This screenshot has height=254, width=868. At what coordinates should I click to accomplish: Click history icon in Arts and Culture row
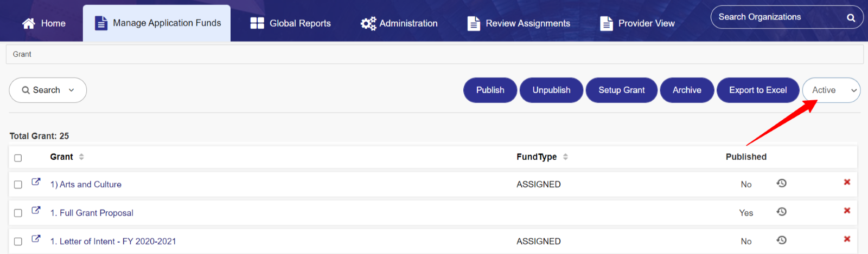click(781, 183)
